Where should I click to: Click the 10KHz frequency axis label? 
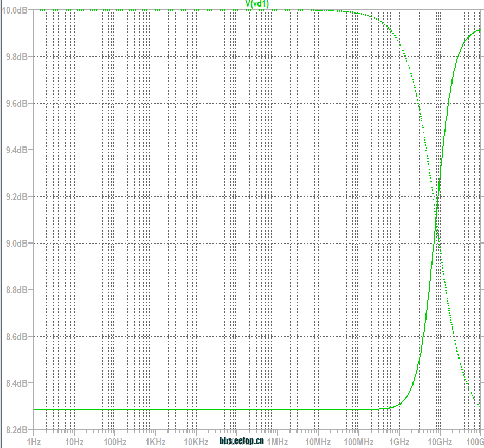pyautogui.click(x=196, y=441)
